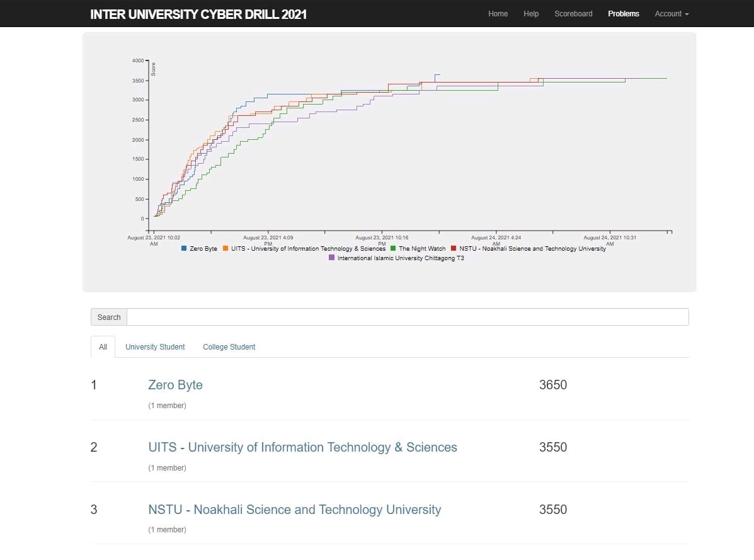The width and height of the screenshot is (754, 560).
Task: Click the UITS legend label in chart
Action: (308, 249)
